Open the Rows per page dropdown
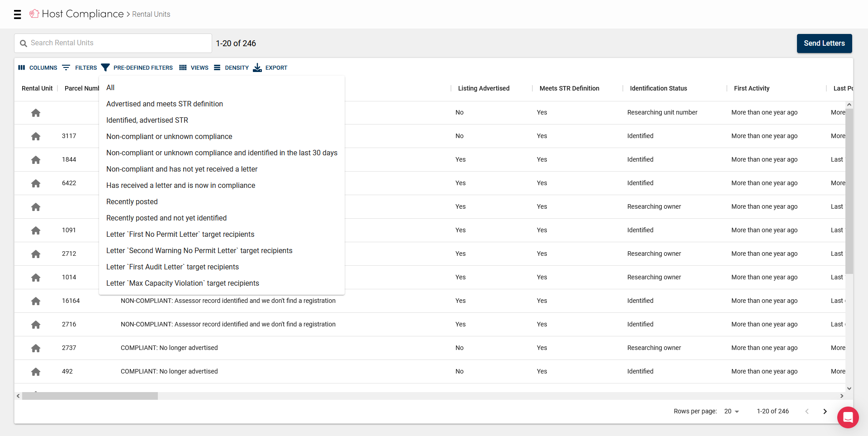This screenshot has width=868, height=436. pos(731,412)
